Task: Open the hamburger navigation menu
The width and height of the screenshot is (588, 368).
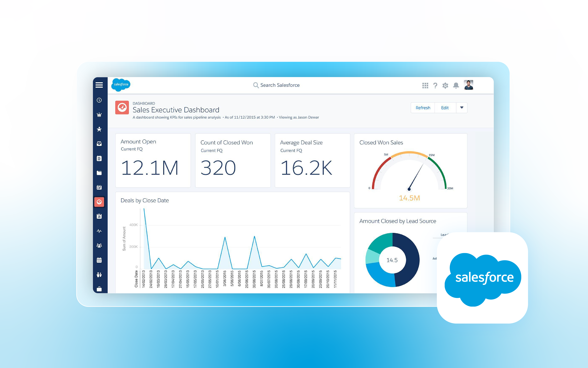Action: (x=99, y=85)
